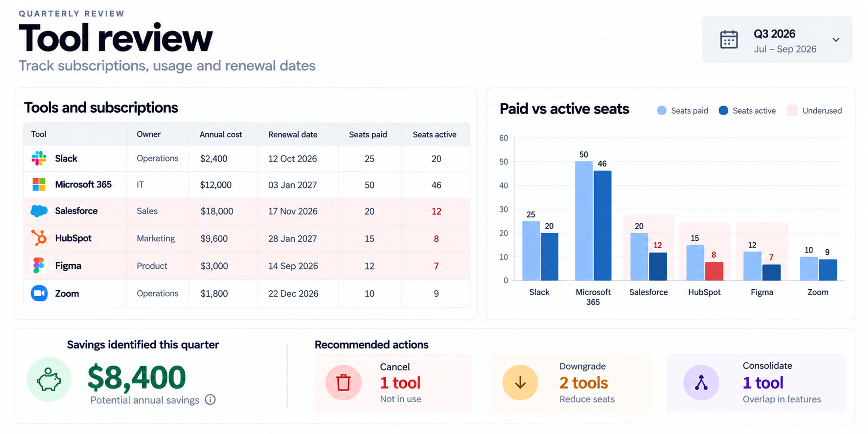
Task: Click the Figma logo icon
Action: [x=39, y=266]
